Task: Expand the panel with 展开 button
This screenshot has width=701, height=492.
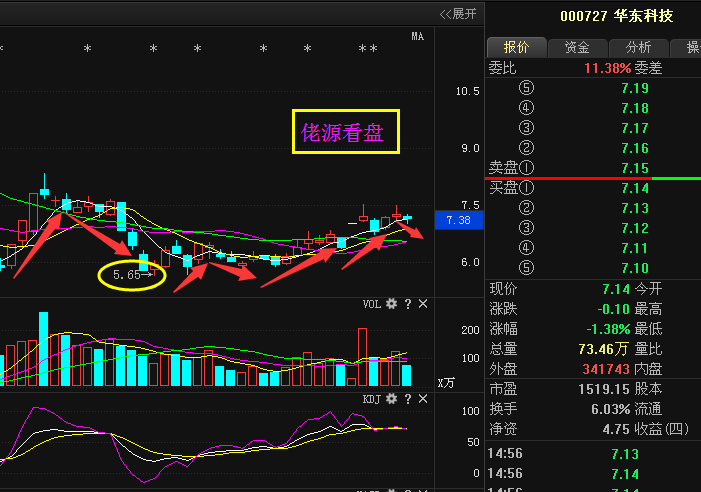Action: click(459, 13)
